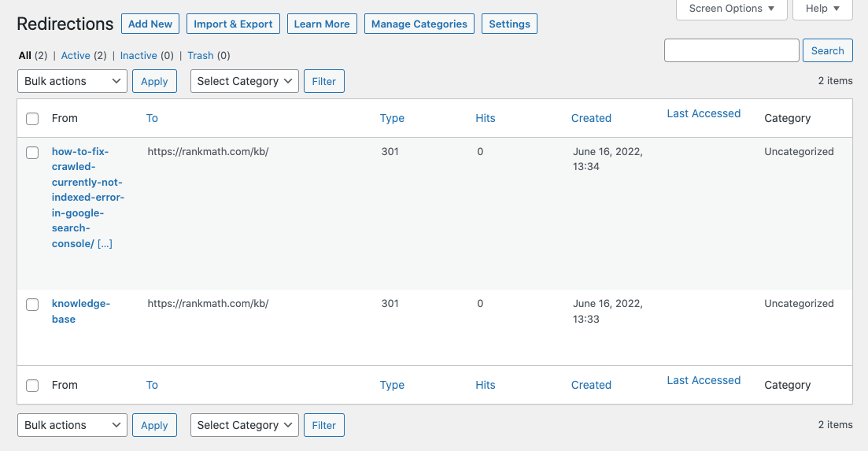
Task: Click the search input field
Action: click(x=731, y=50)
